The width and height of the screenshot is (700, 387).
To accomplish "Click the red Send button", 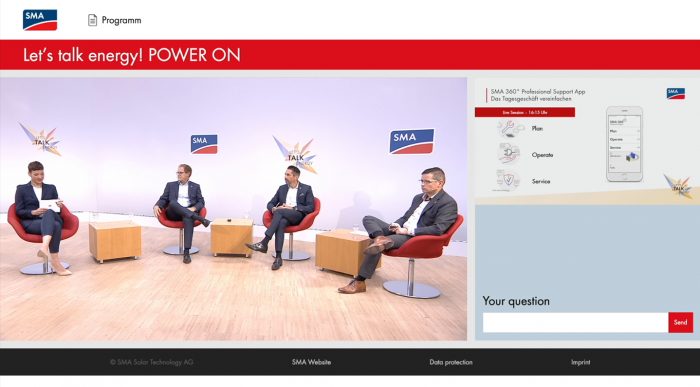I will 681,322.
